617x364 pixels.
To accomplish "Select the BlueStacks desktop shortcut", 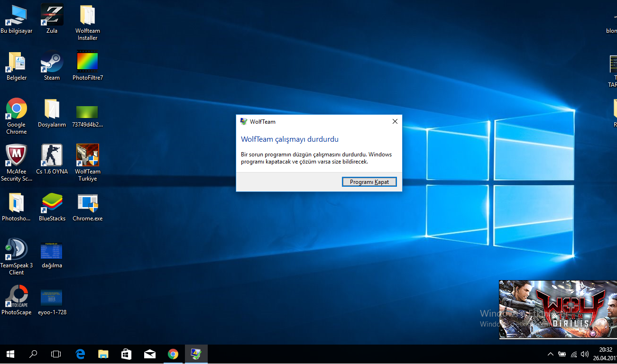I will [52, 207].
